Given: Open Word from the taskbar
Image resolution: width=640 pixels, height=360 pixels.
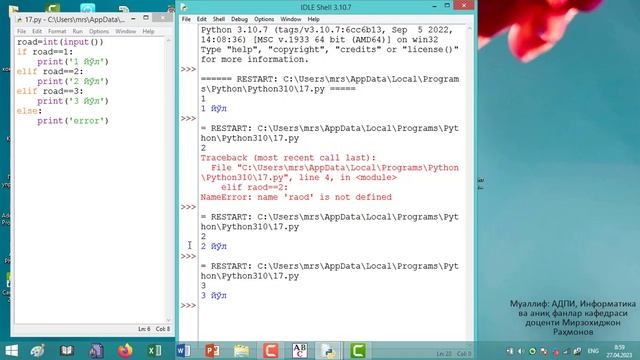Looking at the screenshot, I should [184, 351].
